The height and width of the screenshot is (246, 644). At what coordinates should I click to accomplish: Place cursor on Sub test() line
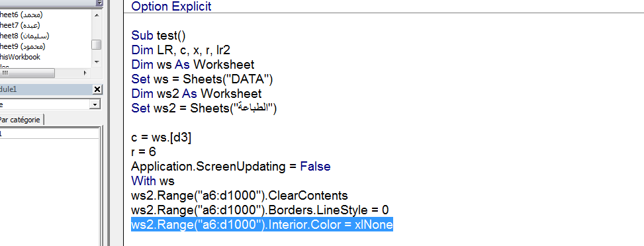[x=159, y=36]
